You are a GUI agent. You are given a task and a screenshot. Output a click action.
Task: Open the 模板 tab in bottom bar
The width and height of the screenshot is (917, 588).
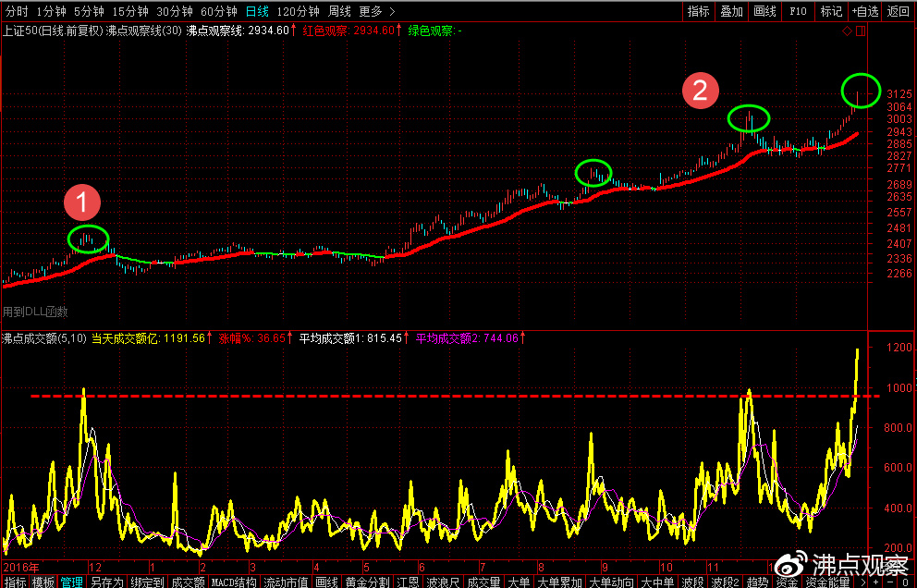(43, 582)
